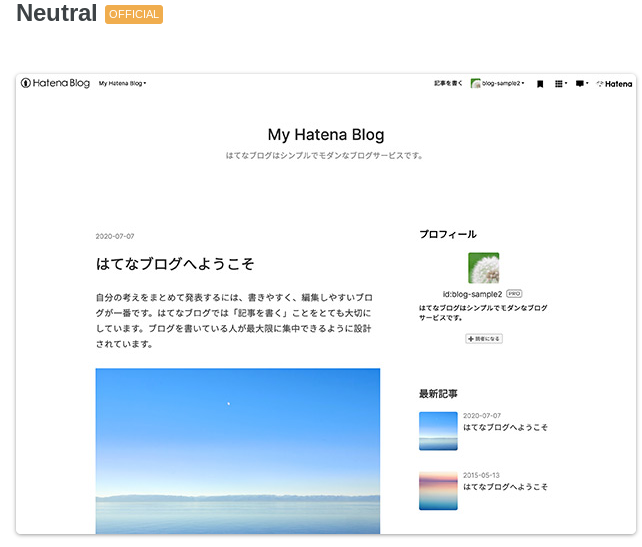Open article title はてなブログへようこそ
The height and width of the screenshot is (547, 642).
click(x=175, y=264)
